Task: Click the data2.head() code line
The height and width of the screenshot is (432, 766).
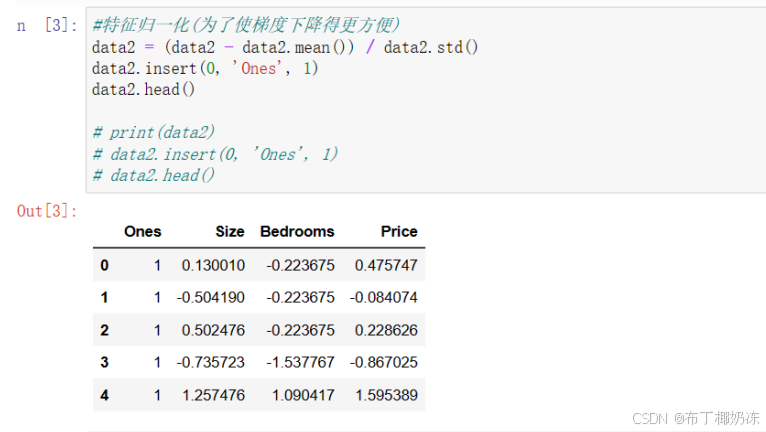Action: click(x=143, y=89)
